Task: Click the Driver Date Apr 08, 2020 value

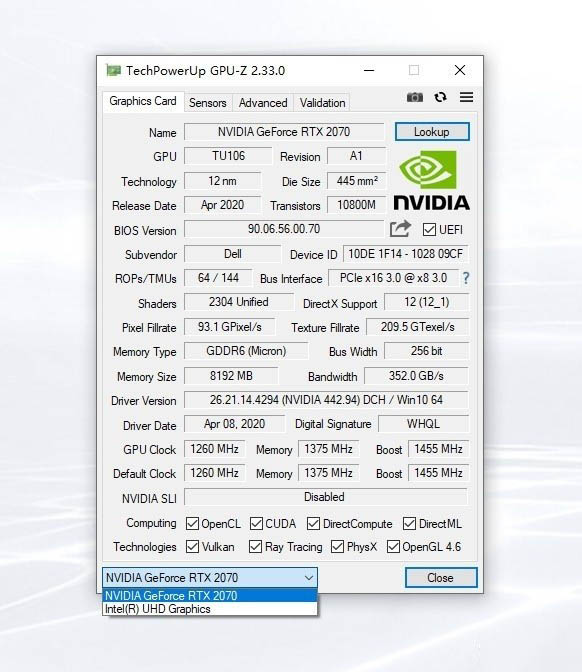Action: coord(234,424)
